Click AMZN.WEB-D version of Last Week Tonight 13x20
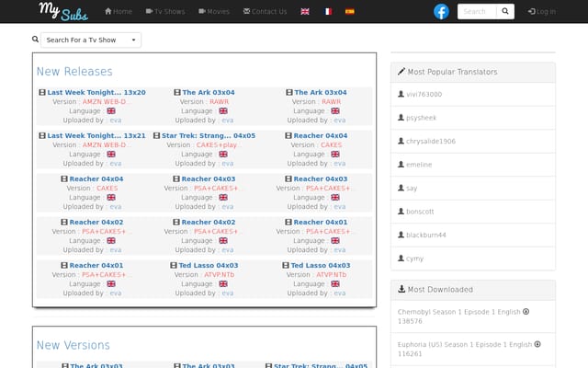Screen dimensions: 588x368 tap(107, 102)
